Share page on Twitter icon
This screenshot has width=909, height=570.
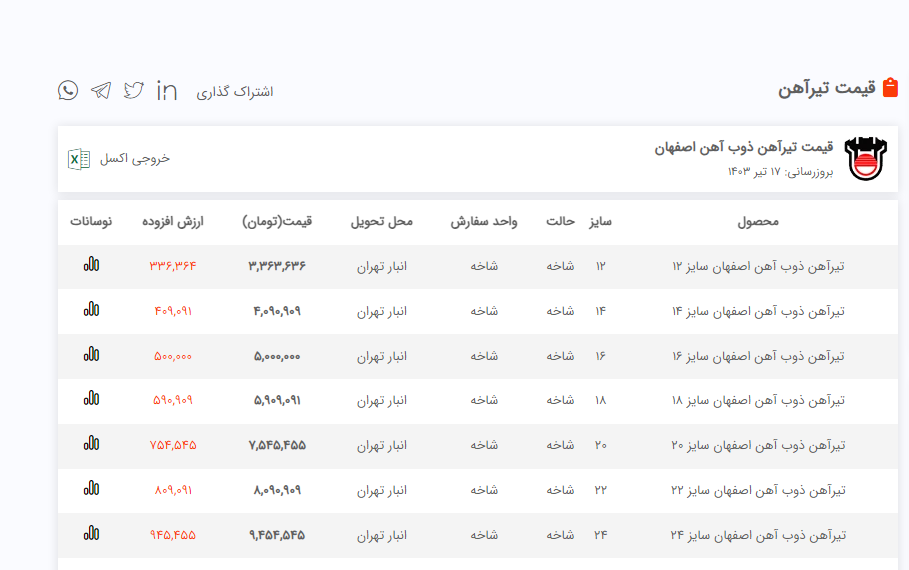click(x=134, y=91)
